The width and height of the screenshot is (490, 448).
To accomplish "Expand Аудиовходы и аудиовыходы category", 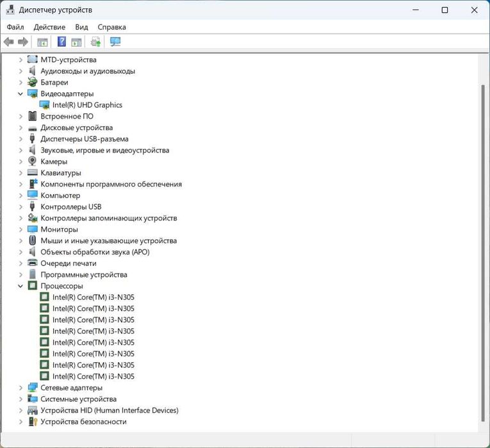I will [x=20, y=71].
